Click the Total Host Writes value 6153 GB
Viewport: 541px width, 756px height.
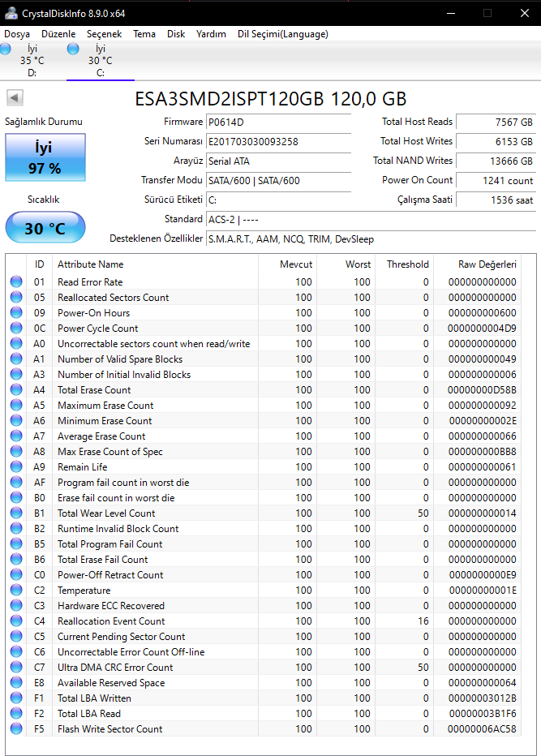coord(496,142)
